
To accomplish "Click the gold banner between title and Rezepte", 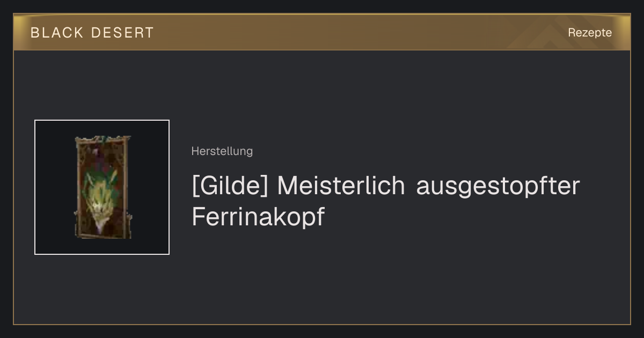I will point(360,33).
